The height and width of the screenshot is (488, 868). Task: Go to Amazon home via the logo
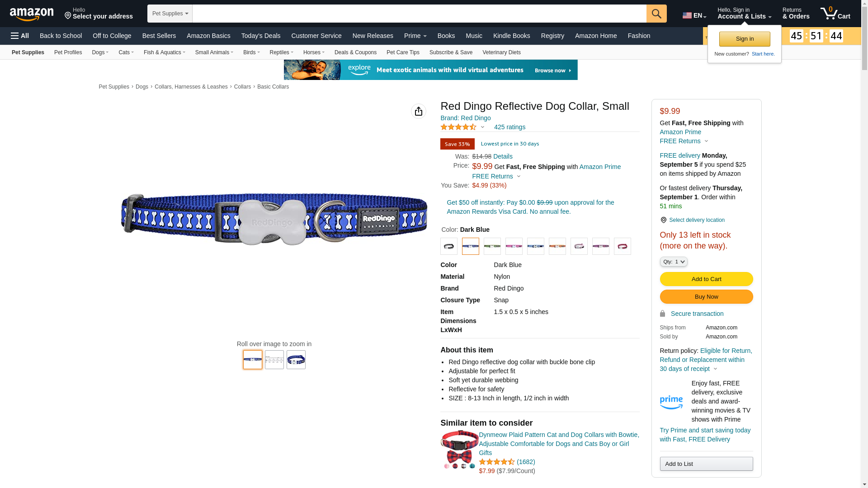coord(32,14)
